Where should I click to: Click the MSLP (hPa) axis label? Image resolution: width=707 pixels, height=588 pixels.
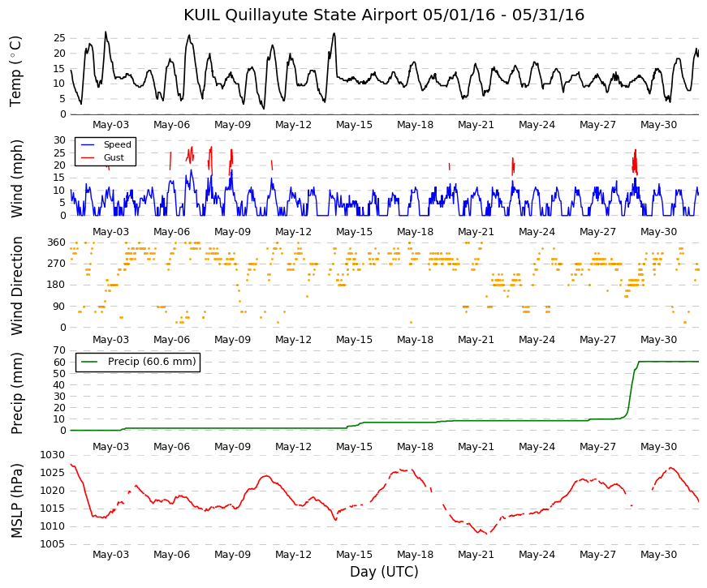[x=15, y=500]
